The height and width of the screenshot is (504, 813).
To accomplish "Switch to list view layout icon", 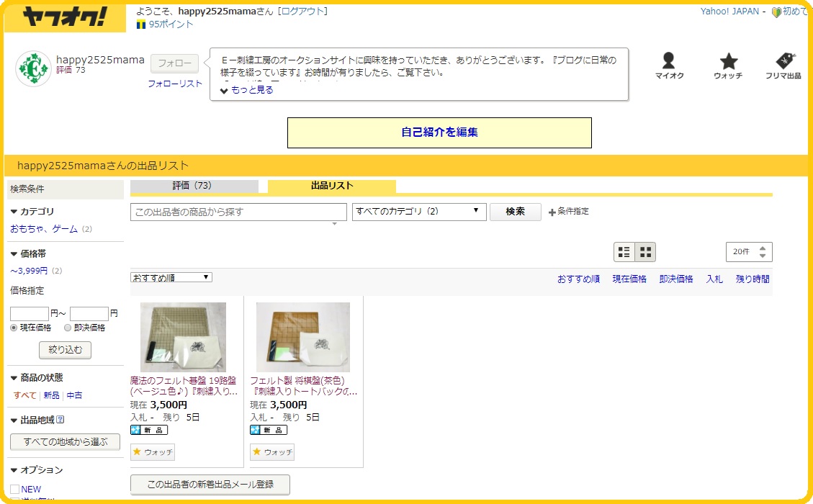I will (x=624, y=252).
